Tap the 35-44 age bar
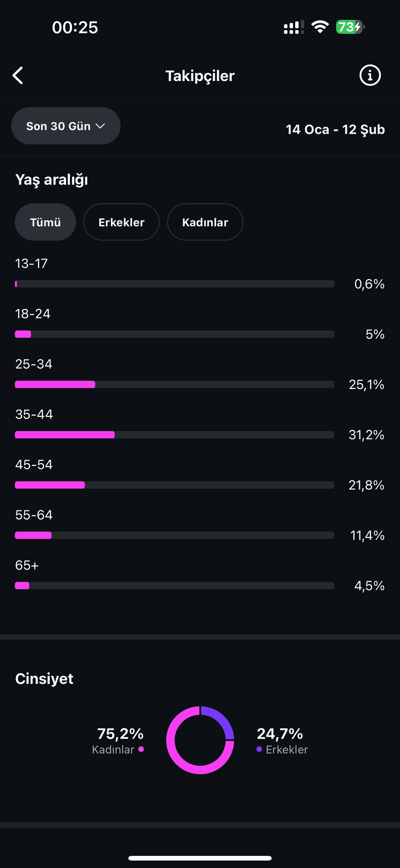 [x=174, y=435]
